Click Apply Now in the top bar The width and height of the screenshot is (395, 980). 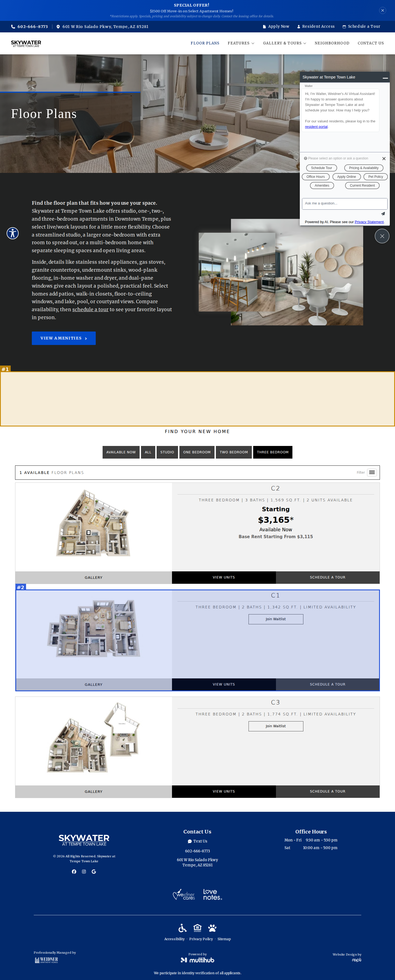tap(276, 27)
